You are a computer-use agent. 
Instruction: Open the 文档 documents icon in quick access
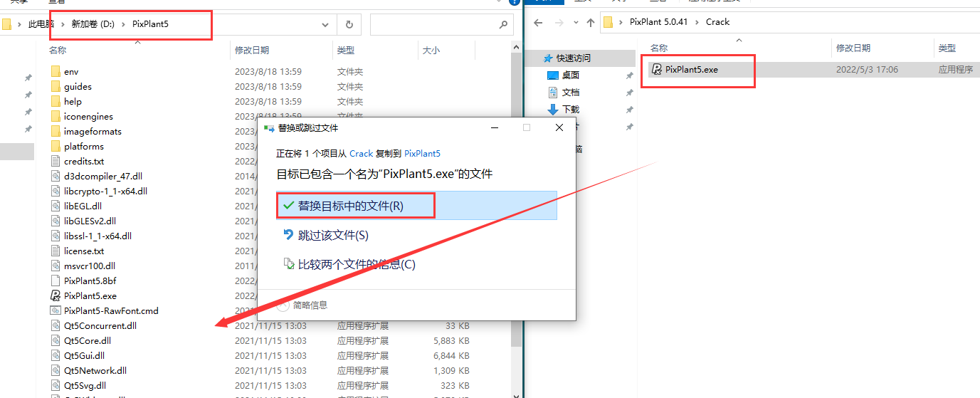pyautogui.click(x=553, y=92)
